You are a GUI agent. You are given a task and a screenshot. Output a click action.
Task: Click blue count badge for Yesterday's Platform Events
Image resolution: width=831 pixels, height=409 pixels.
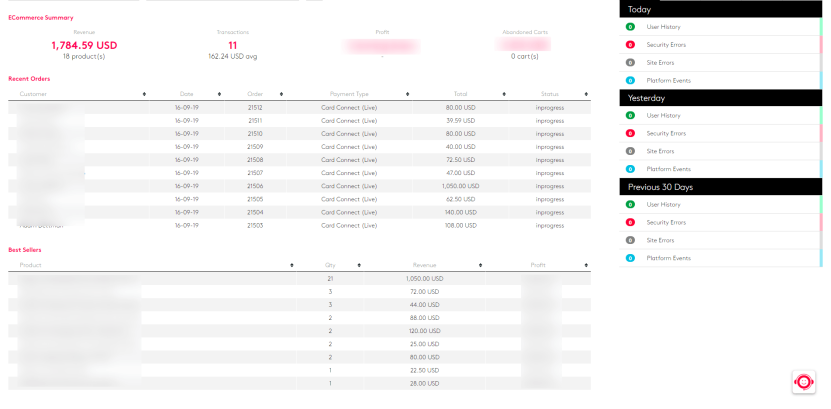pos(630,169)
